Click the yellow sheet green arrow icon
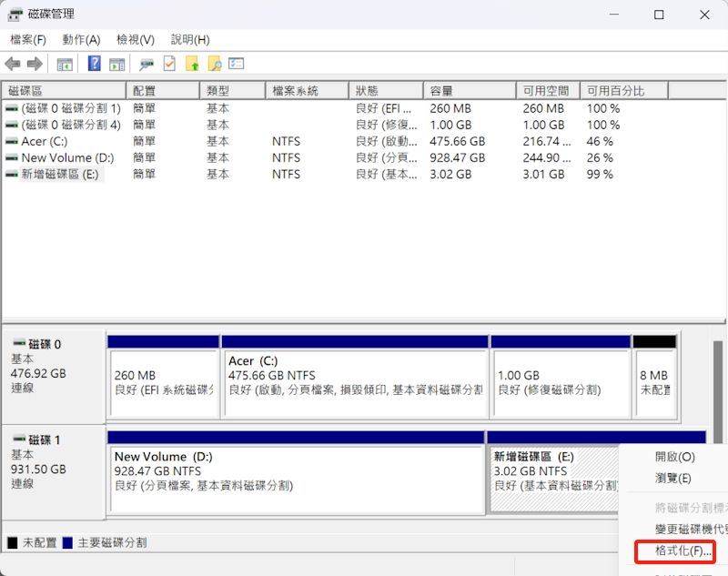Screen dimensions: 728x576 192,64
